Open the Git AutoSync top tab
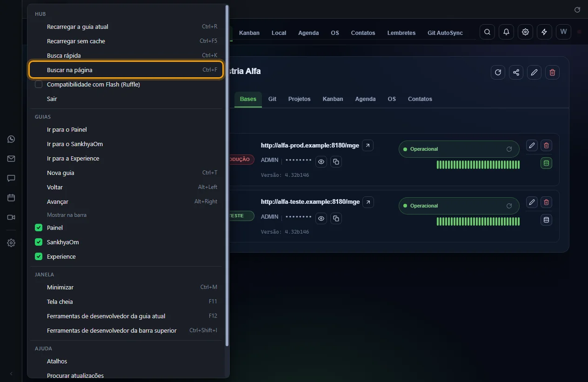 (445, 33)
